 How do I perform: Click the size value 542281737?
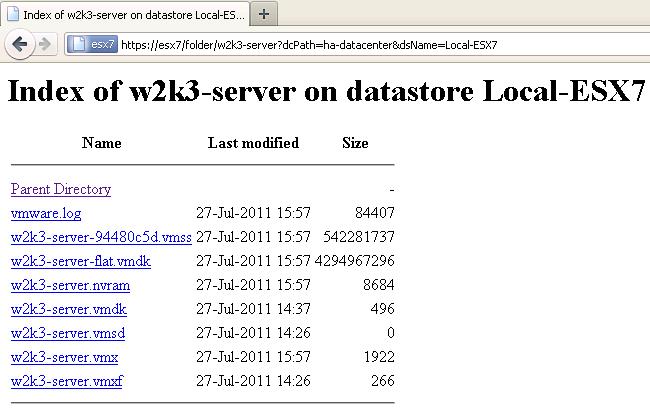[x=359, y=237]
